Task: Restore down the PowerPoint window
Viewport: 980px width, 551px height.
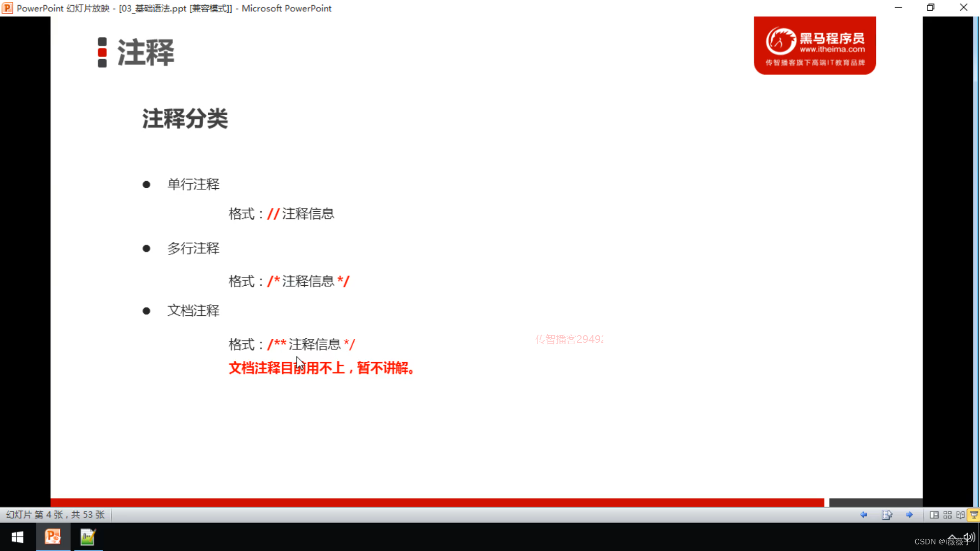Action: tap(930, 8)
